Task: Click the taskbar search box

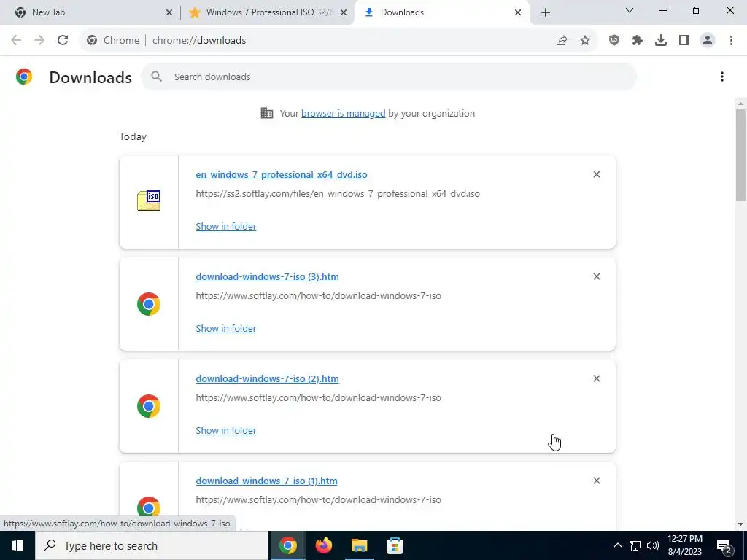Action: point(152,545)
